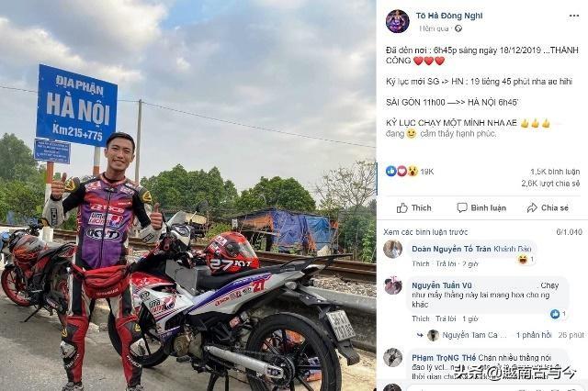Image resolution: width=588 pixels, height=391 pixels.
Task: Open the 2,6K lượt chia sẻ shares count
Action: coord(550,184)
